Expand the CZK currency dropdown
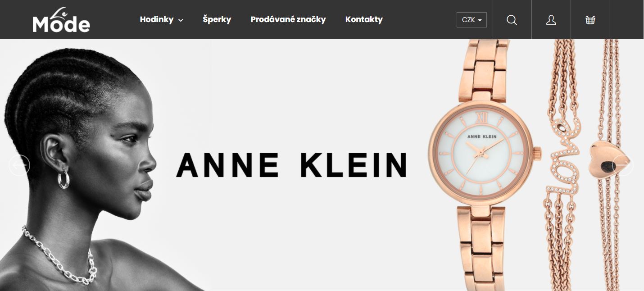This screenshot has width=644, height=291. pyautogui.click(x=472, y=20)
